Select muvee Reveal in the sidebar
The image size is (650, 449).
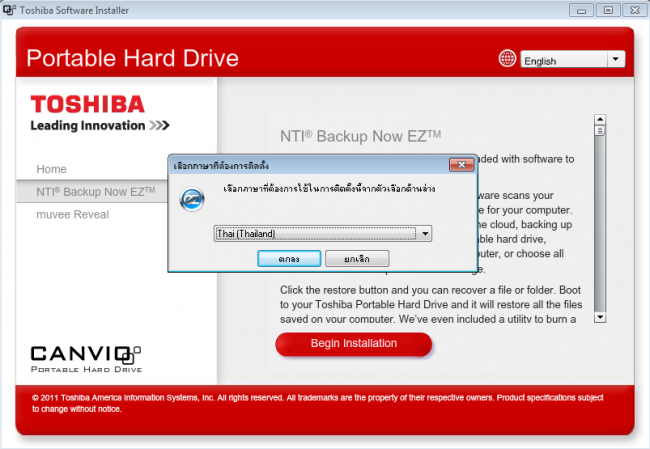[73, 215]
